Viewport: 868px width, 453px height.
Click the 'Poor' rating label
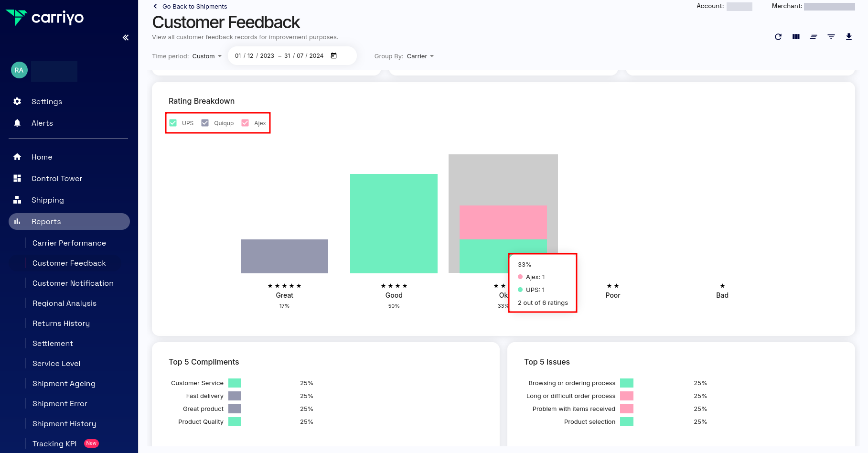point(613,295)
